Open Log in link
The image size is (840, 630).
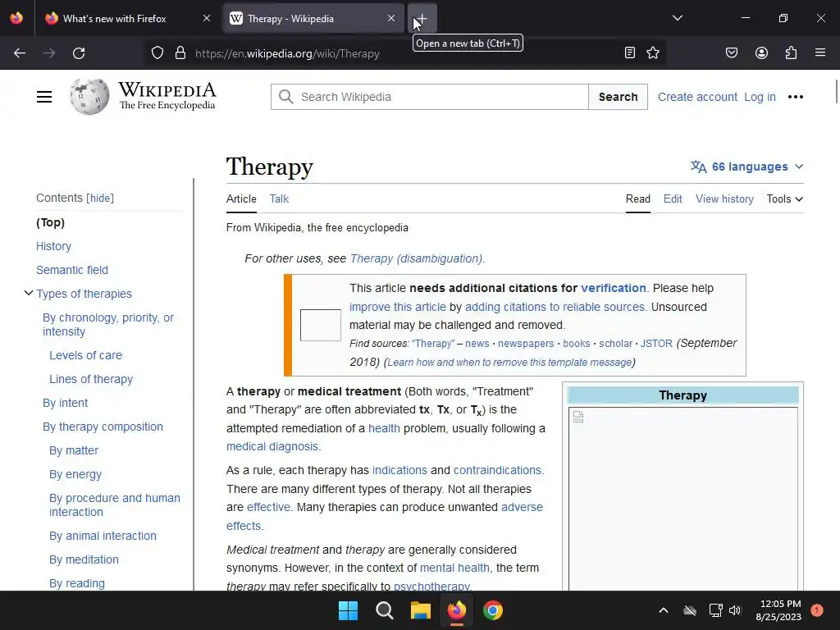(760, 97)
